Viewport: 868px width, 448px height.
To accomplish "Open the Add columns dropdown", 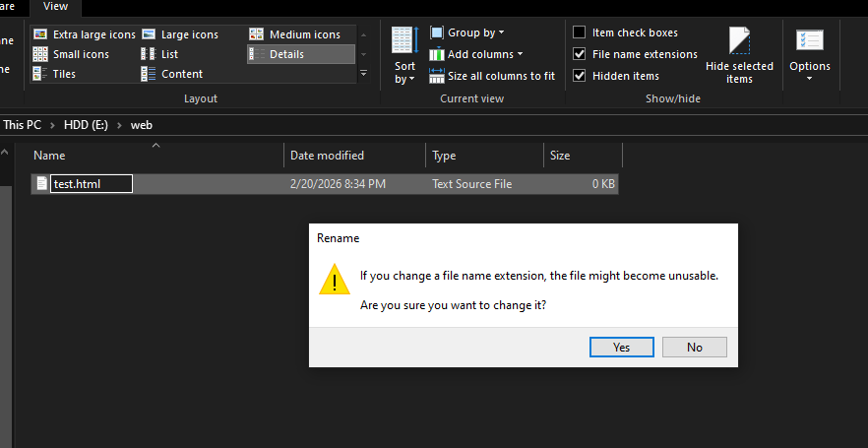I will [x=476, y=54].
